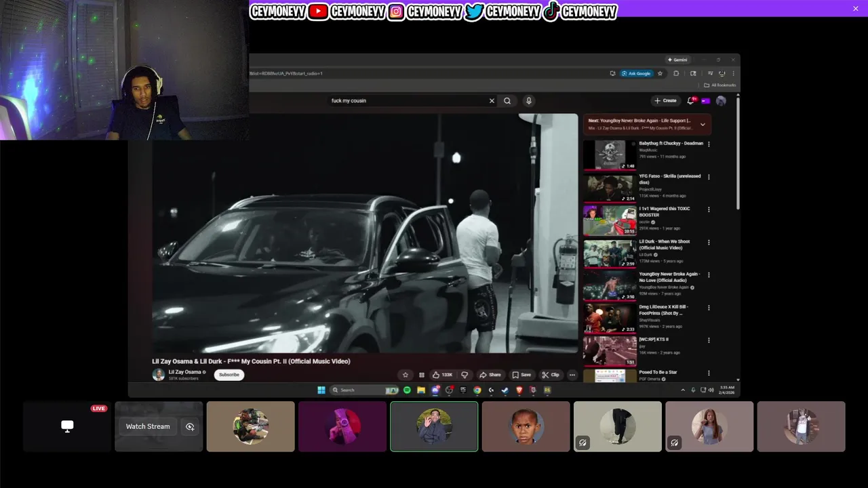Click the Clip button
The image size is (868, 488).
click(551, 375)
